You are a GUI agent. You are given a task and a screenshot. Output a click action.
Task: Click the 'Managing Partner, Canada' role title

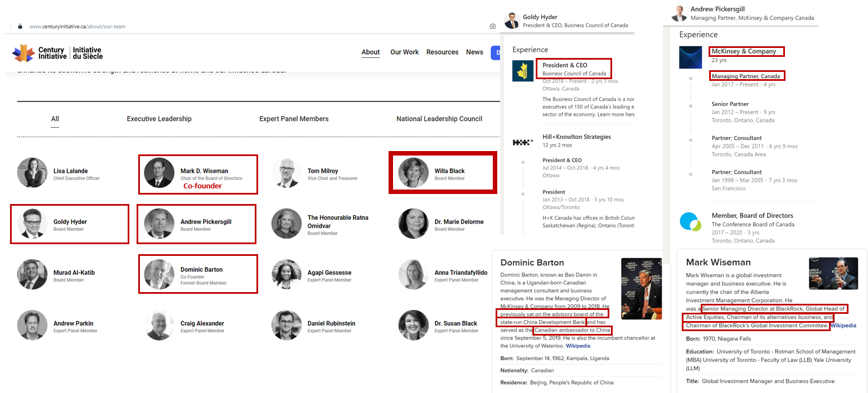[746, 76]
